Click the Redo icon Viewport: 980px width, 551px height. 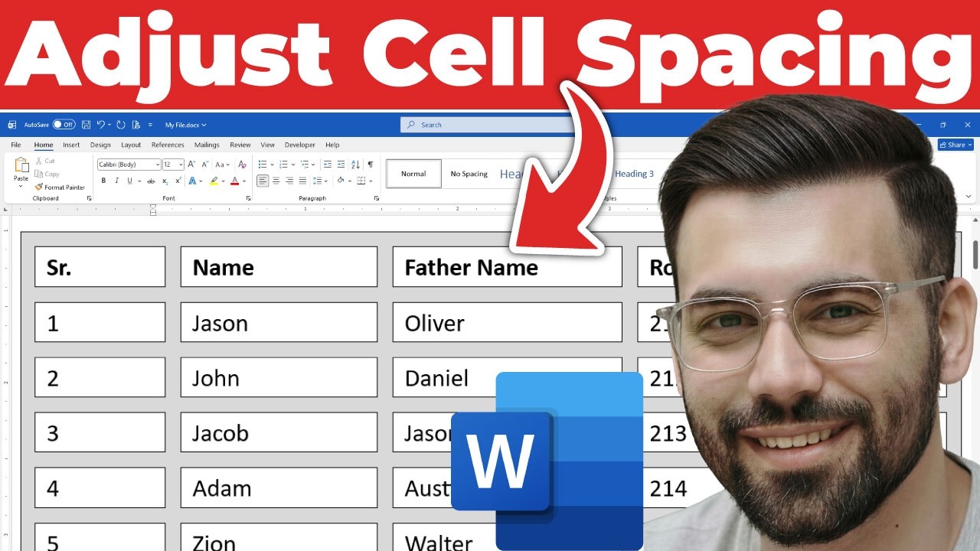120,125
